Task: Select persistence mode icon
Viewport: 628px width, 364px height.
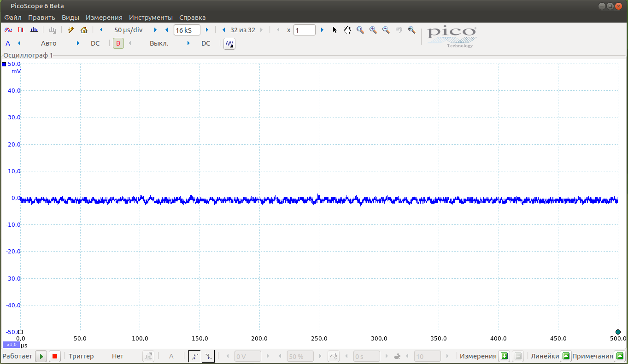Action: tap(21, 30)
